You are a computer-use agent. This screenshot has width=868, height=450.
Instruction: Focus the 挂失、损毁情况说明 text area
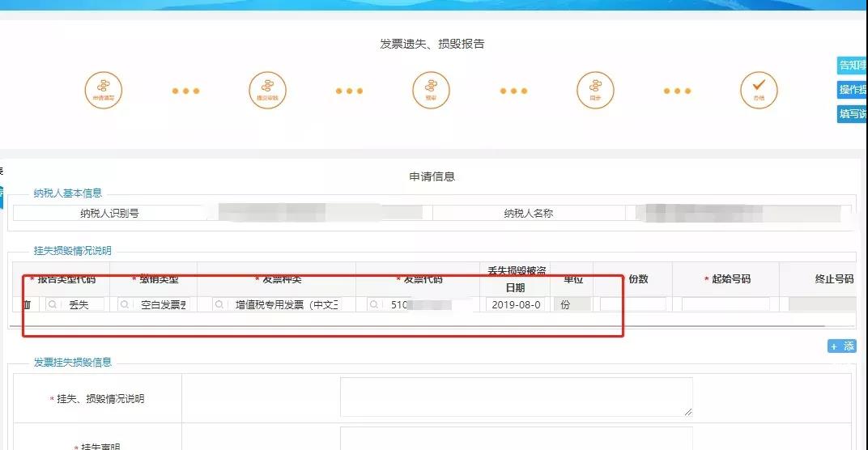[x=516, y=397]
